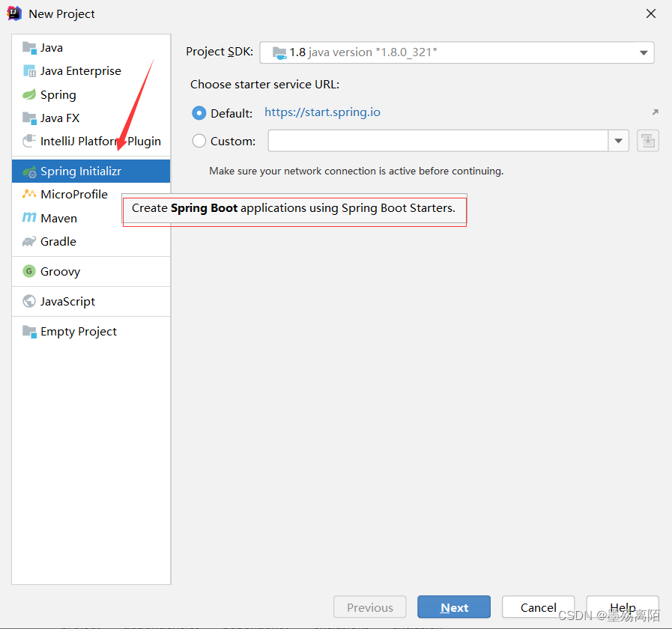This screenshot has width=672, height=629.
Task: Click the 'Choose starter service URL:' label
Action: (x=265, y=85)
